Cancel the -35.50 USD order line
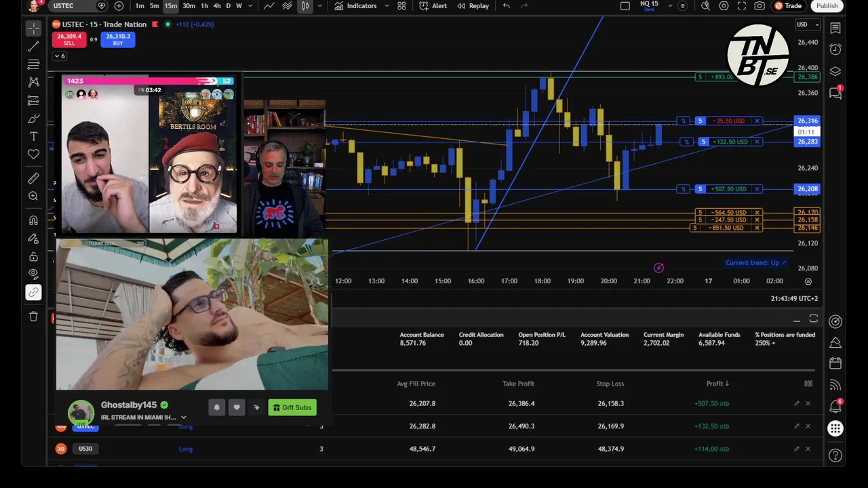This screenshot has height=488, width=868. (757, 121)
